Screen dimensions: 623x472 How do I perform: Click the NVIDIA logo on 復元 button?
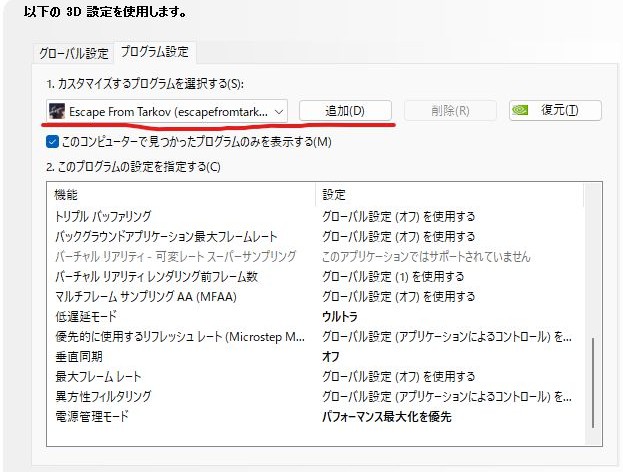(x=521, y=110)
